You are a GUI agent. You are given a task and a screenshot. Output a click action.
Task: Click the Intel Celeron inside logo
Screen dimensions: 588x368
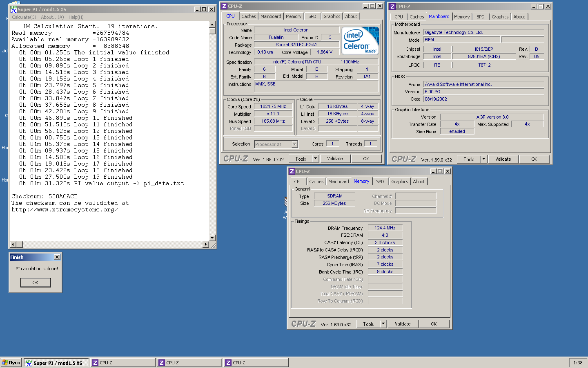tap(360, 40)
